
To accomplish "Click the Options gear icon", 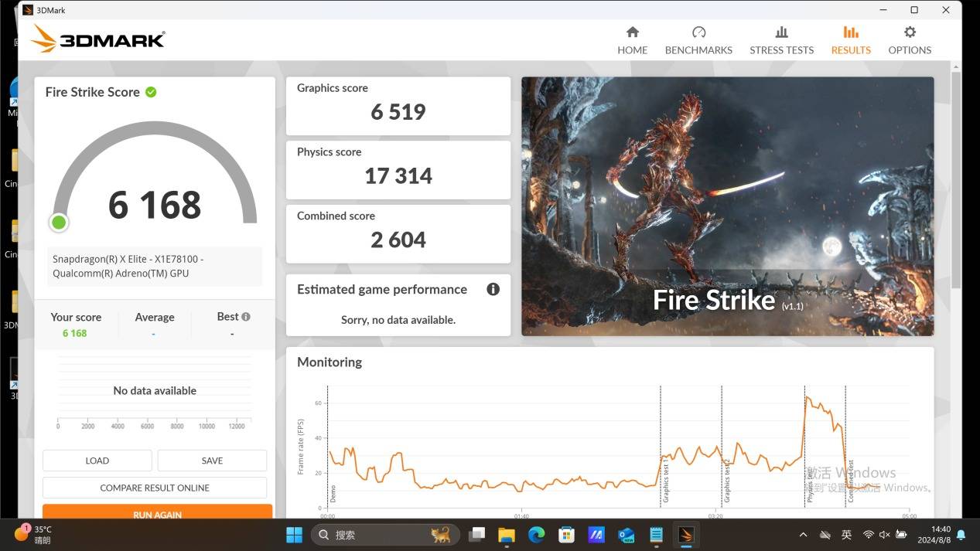I will point(910,32).
